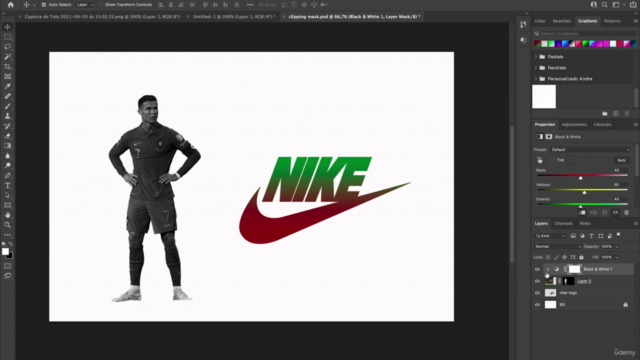This screenshot has height=360, width=640.
Task: Click the on-image adjustment hand tool in Properties
Action: point(540,160)
